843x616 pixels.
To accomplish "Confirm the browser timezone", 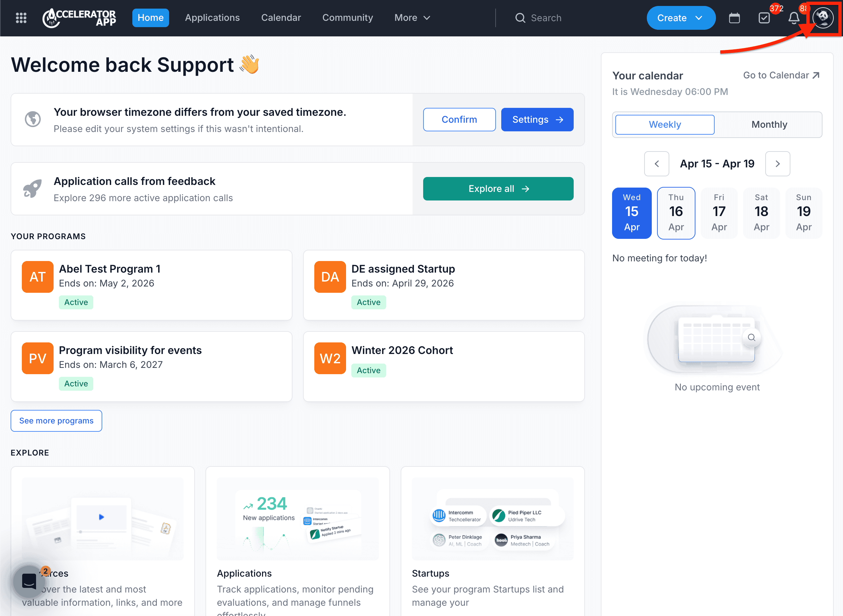I will (x=459, y=119).
